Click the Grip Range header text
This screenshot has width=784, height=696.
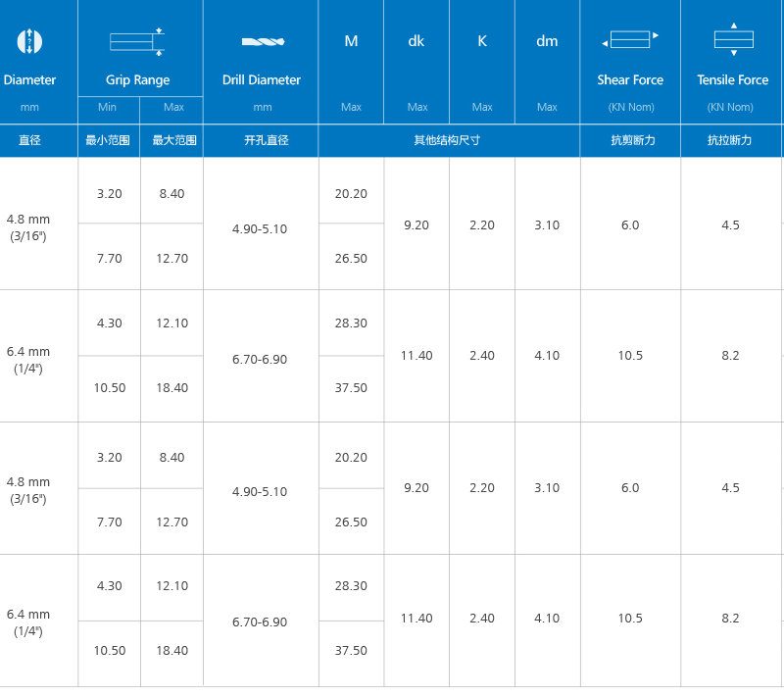point(137,80)
